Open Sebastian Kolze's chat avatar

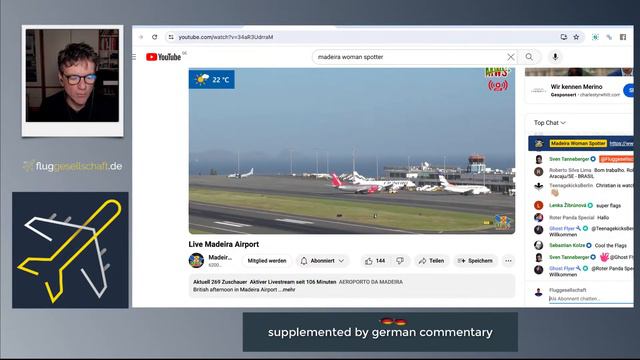click(x=539, y=245)
